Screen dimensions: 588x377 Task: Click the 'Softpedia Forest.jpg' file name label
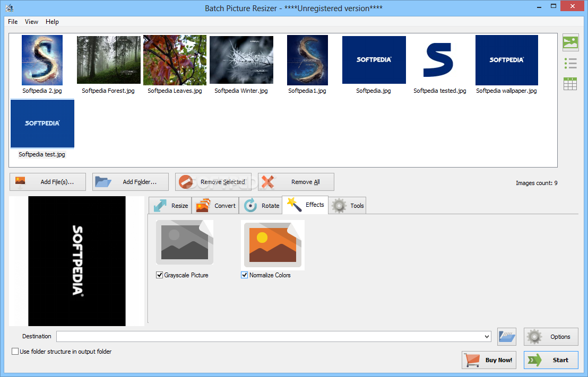108,91
